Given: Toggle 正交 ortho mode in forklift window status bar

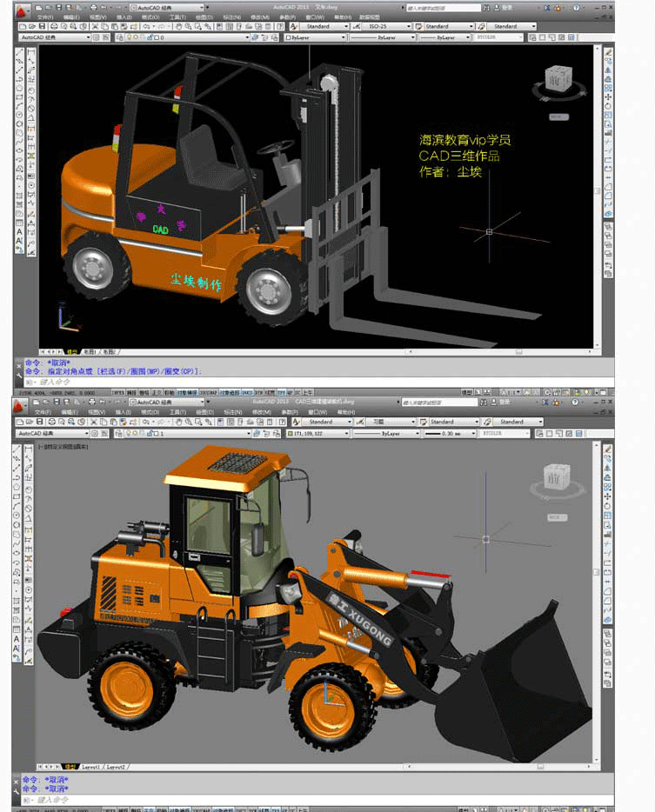Looking at the screenshot, I should 157,393.
